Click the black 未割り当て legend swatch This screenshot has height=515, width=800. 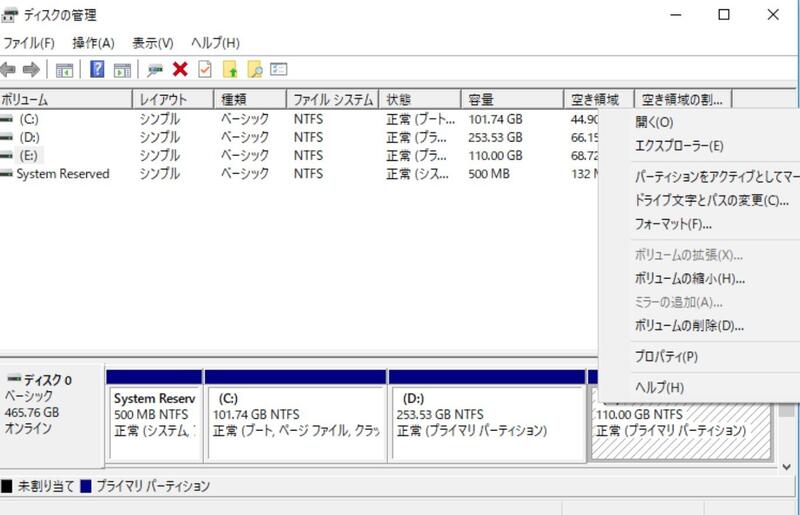click(x=7, y=486)
